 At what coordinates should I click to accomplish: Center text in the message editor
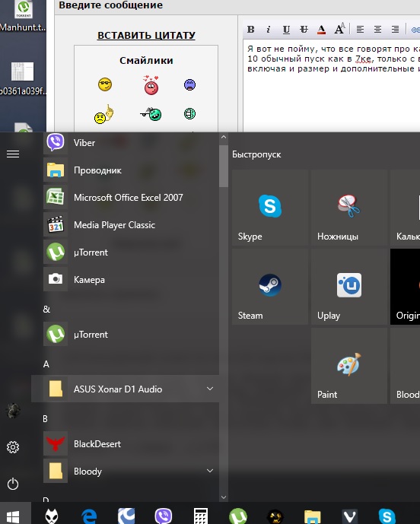(377, 30)
